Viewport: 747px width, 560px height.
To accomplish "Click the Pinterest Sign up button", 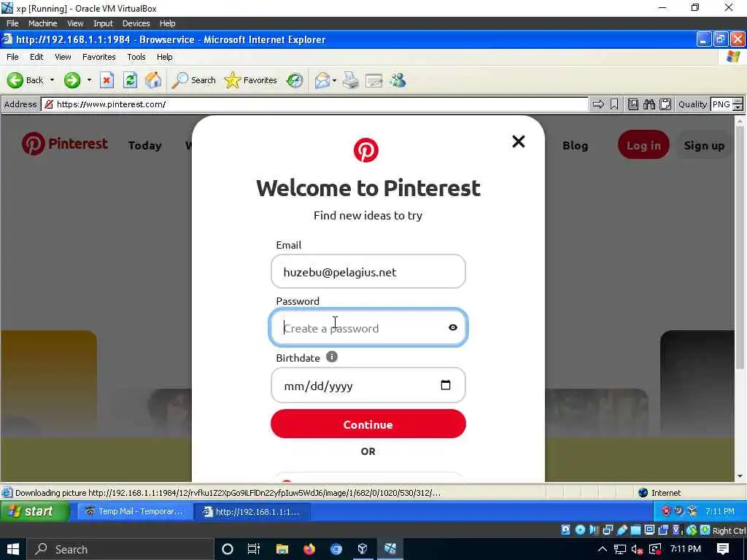I will 704,145.
